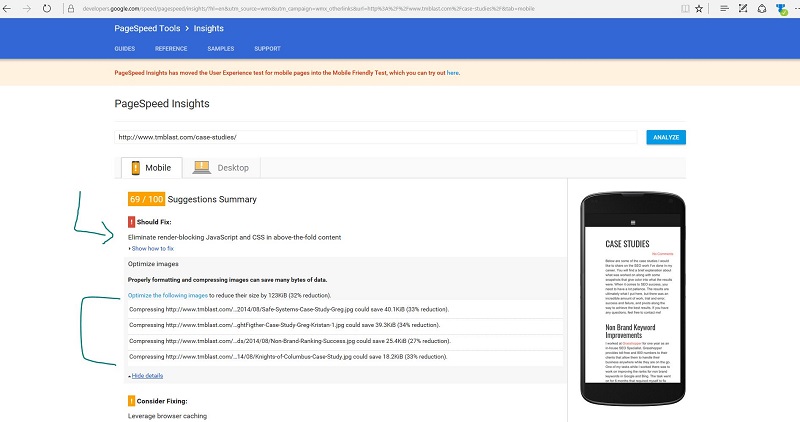
Task: Click the 69 / 100 score badge
Action: (x=146, y=200)
